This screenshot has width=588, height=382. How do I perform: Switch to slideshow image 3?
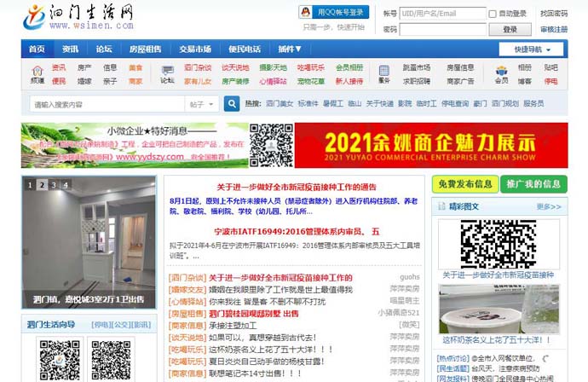54,184
